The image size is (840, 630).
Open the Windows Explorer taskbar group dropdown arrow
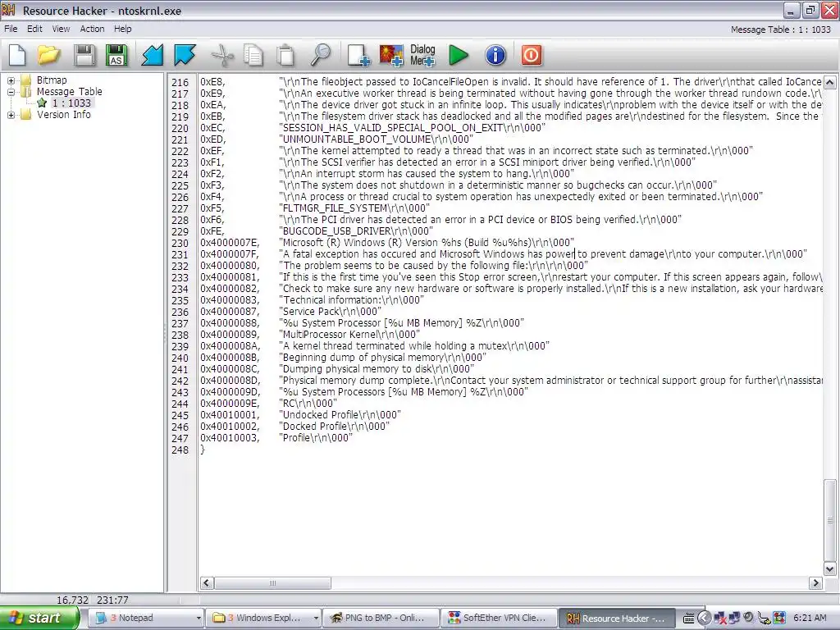pyautogui.click(x=316, y=619)
